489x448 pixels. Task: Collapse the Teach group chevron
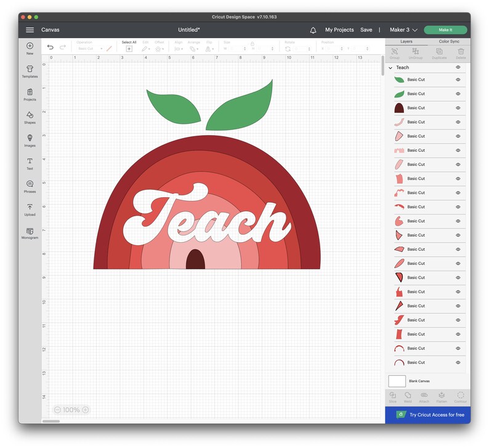pyautogui.click(x=390, y=68)
